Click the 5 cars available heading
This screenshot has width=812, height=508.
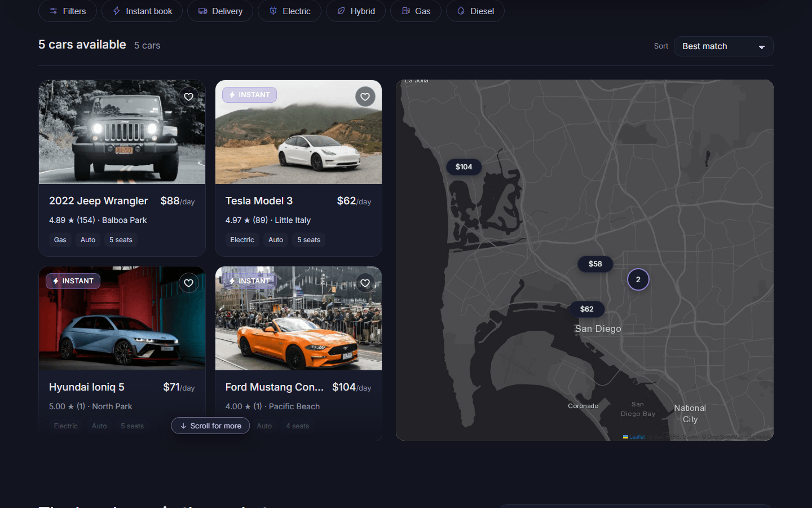82,45
